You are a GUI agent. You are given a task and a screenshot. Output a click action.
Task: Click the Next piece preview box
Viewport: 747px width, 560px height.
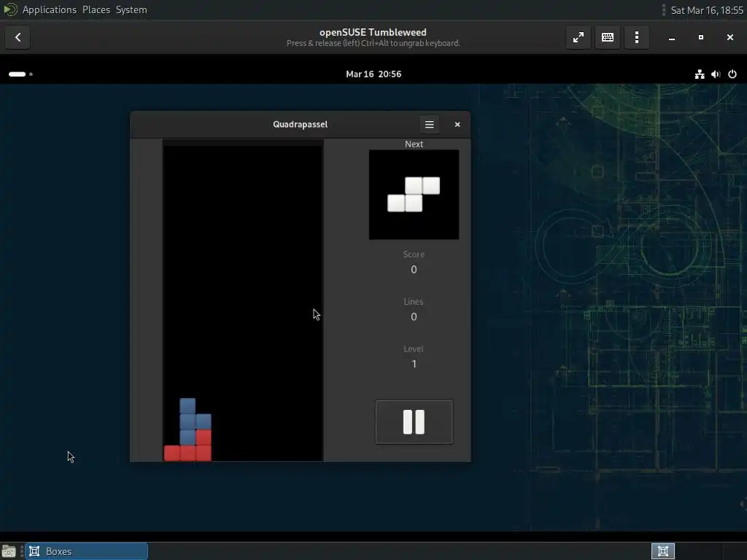tap(414, 195)
